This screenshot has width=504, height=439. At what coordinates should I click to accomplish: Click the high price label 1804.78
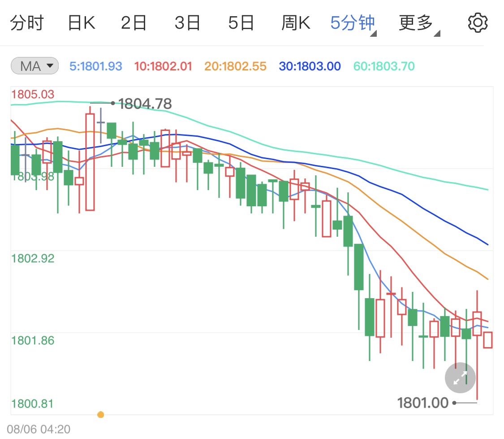[x=145, y=104]
